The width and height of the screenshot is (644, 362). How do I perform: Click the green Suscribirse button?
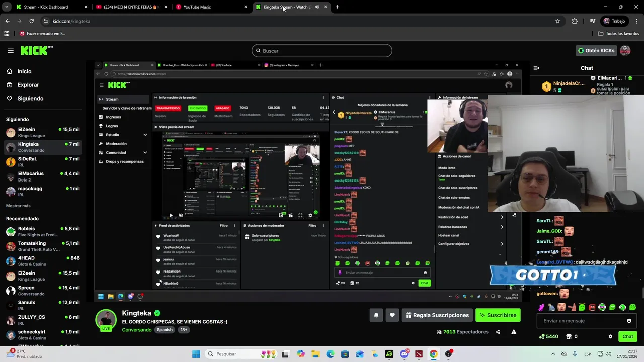[498, 315]
